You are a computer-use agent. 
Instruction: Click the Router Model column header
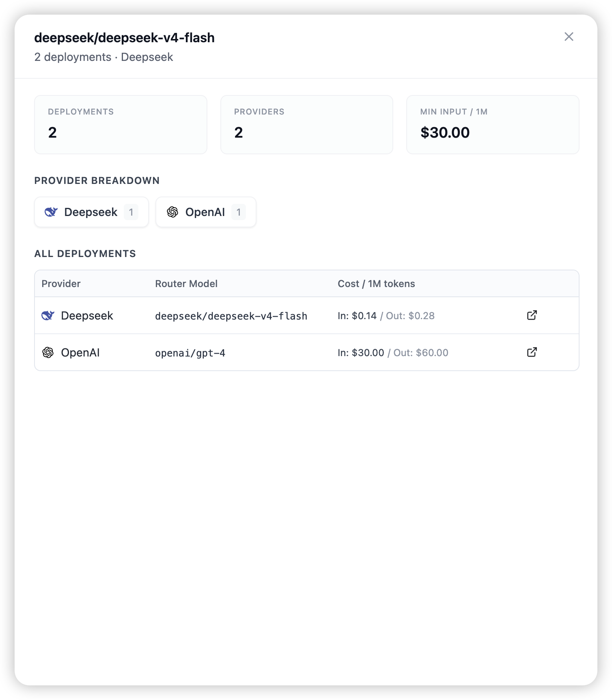pyautogui.click(x=186, y=283)
